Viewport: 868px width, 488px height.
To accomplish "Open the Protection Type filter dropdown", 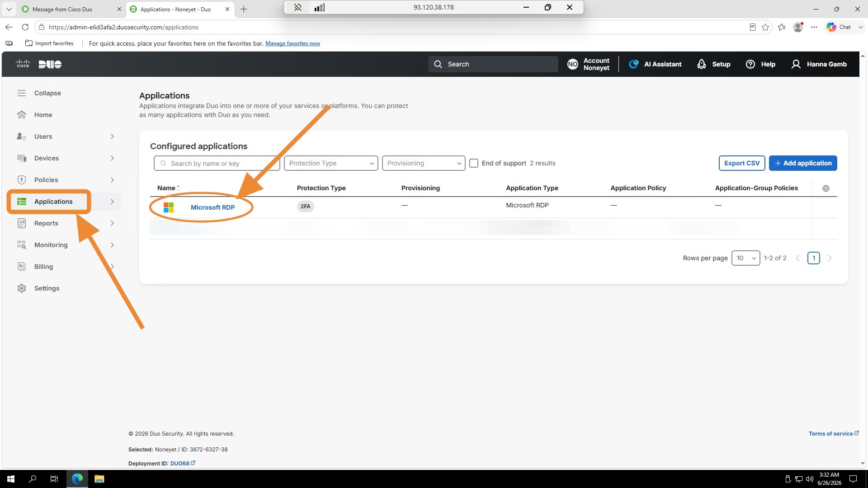I will pyautogui.click(x=331, y=163).
